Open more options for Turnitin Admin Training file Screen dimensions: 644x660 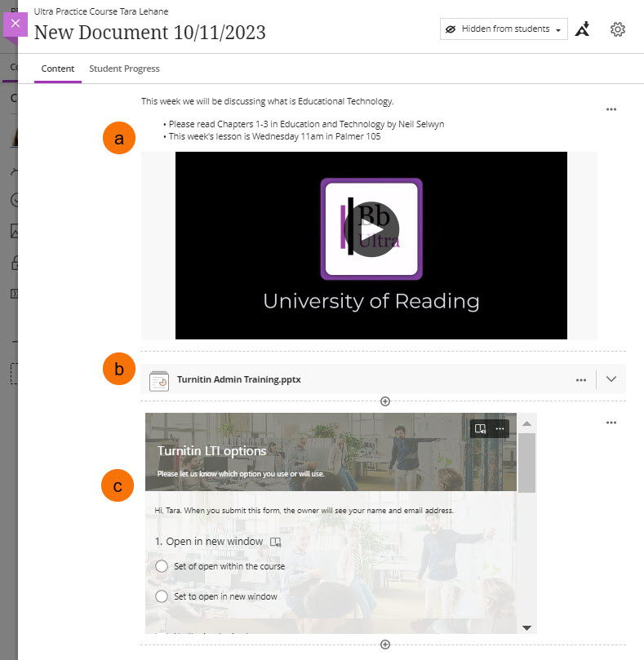[x=581, y=380]
